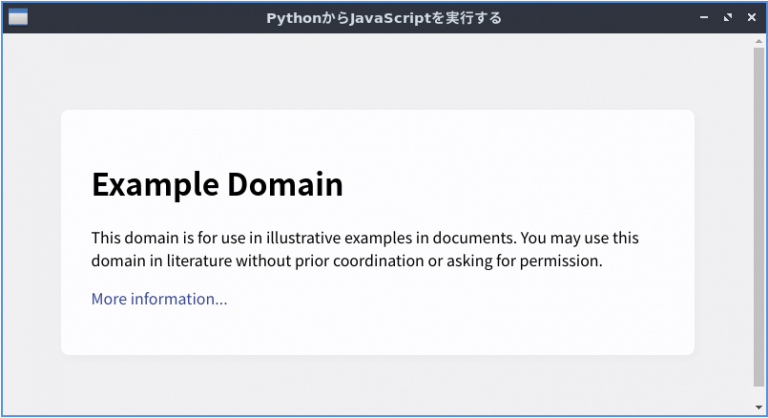Click the scrollbar up arrow
This screenshot has width=768, height=418.
click(759, 41)
